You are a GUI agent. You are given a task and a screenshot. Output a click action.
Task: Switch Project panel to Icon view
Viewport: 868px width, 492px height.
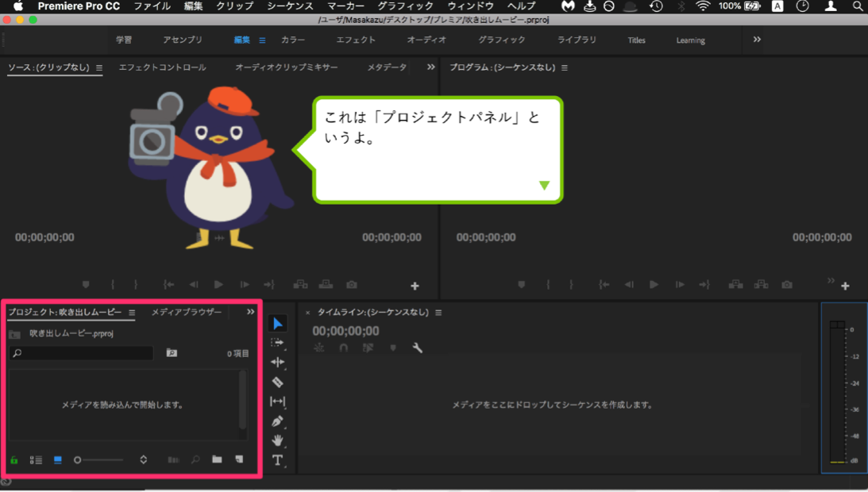[57, 460]
